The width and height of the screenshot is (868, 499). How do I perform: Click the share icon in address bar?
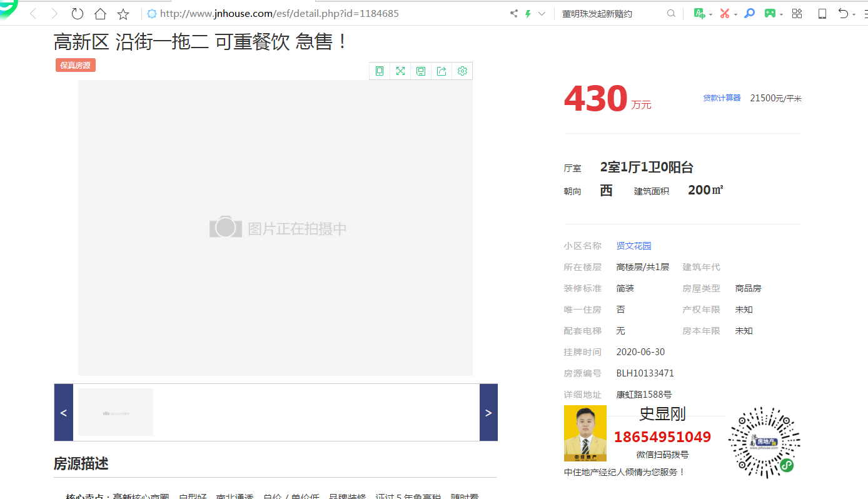514,14
